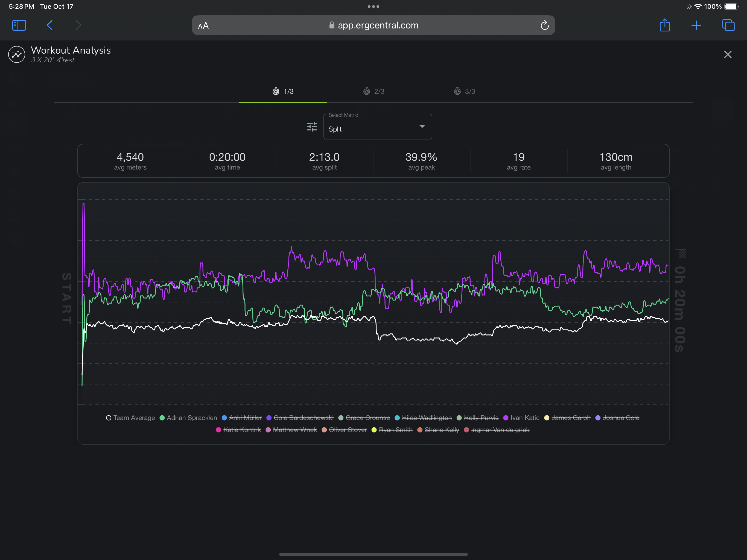Toggle Safari sidebar panel

(x=19, y=25)
